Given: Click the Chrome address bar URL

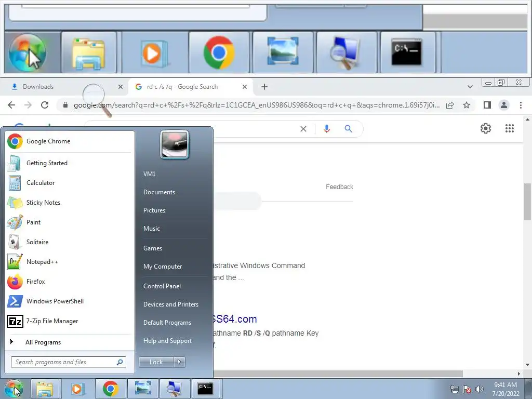Looking at the screenshot, I should pyautogui.click(x=257, y=105).
